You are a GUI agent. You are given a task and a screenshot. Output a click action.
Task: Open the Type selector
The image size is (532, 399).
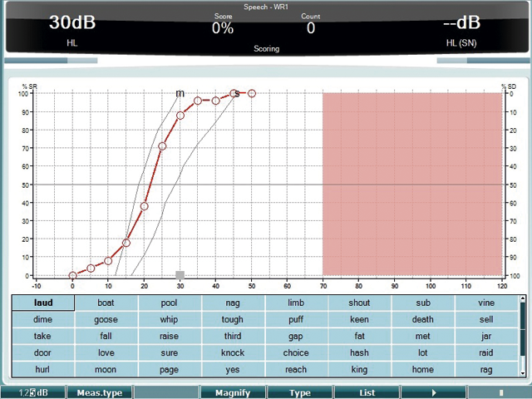pyautogui.click(x=299, y=392)
